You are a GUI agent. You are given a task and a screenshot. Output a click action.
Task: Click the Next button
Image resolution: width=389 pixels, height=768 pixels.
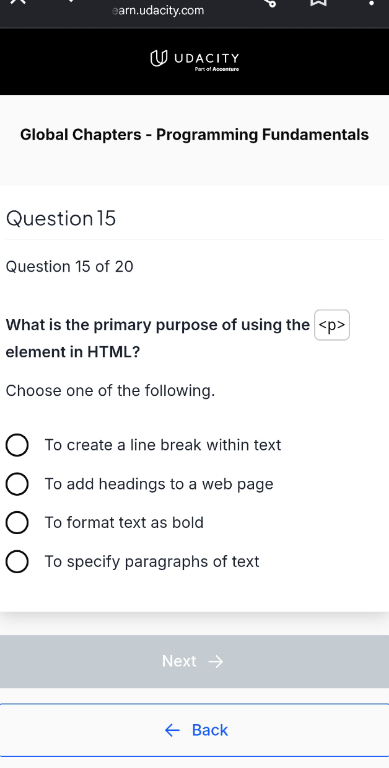click(194, 661)
